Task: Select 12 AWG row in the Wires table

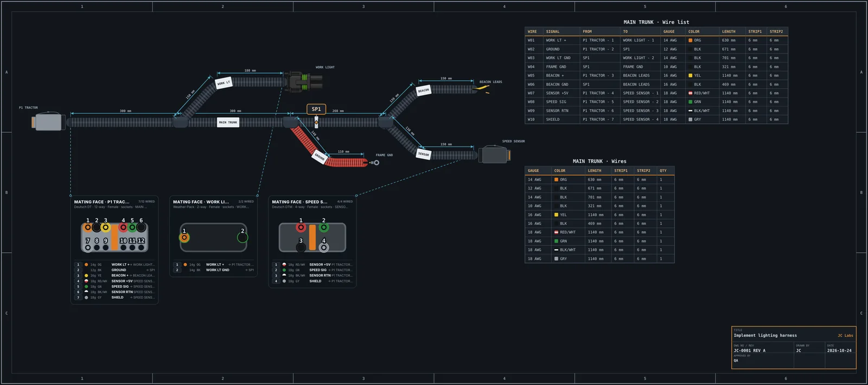Action: [x=599, y=188]
